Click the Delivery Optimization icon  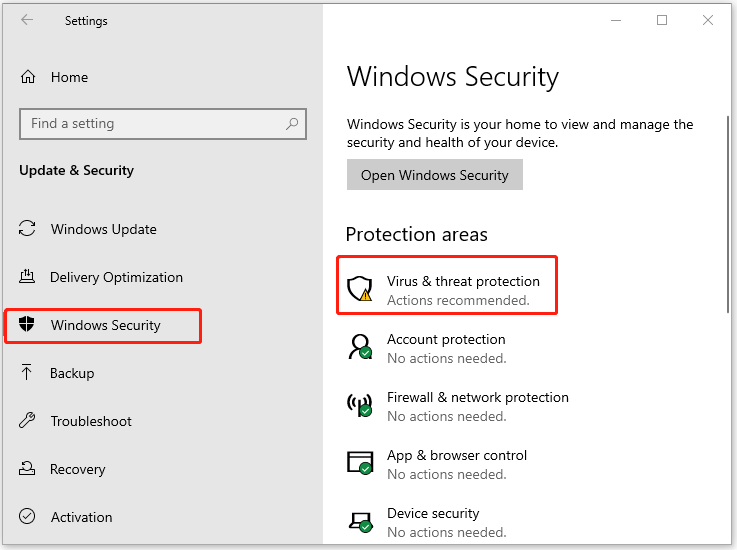coord(28,277)
